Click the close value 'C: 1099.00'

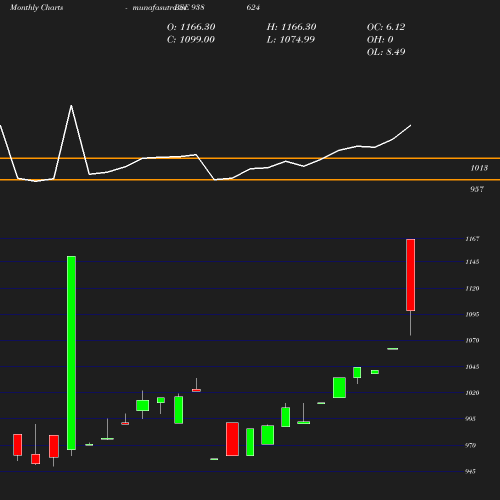(191, 39)
